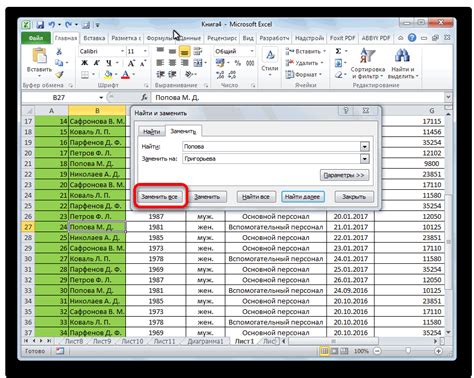
Task: Click the Fill Color bucket icon
Action: click(108, 75)
